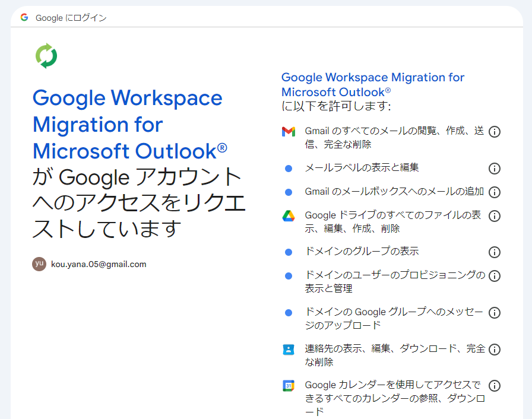532x419 pixels.
Task: Click ドメインのユーザーのプロビジョニングの表示と管理 text
Action: [395, 281]
